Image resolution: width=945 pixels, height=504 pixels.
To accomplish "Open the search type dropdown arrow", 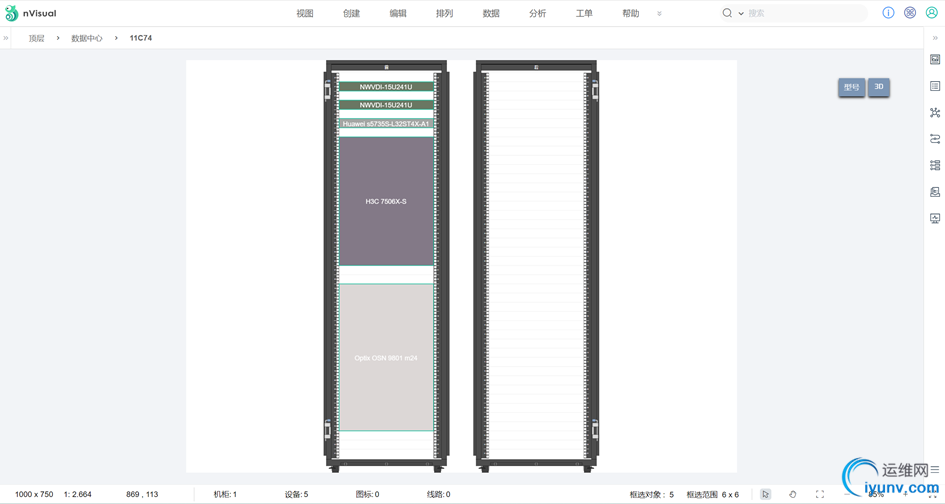I will (x=741, y=13).
